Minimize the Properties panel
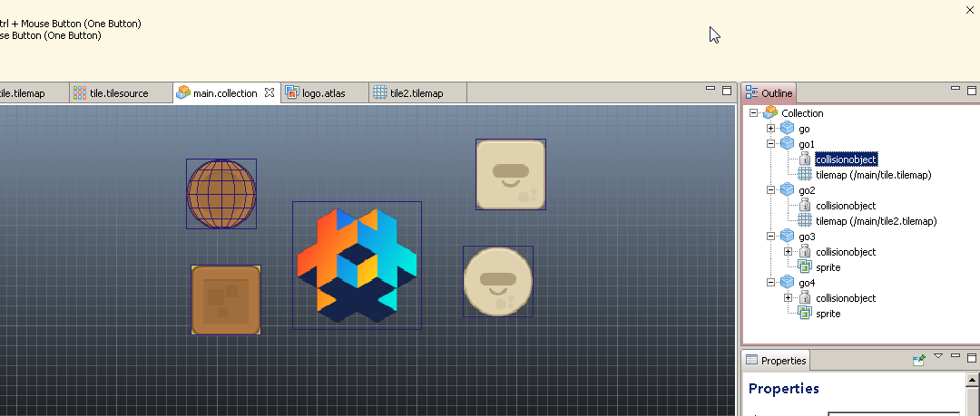 (x=955, y=356)
